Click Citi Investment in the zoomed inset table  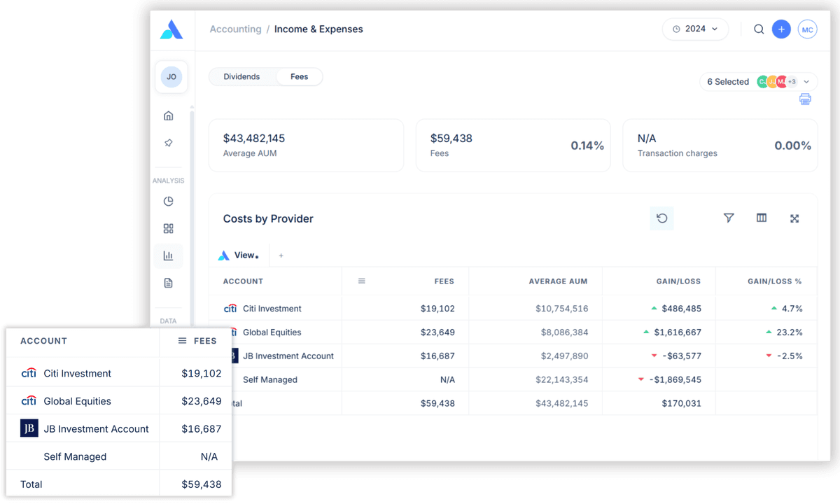(x=77, y=374)
